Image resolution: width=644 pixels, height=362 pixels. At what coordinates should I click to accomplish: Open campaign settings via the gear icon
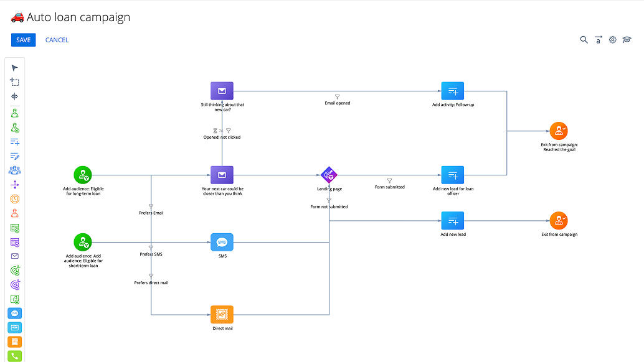coord(612,39)
